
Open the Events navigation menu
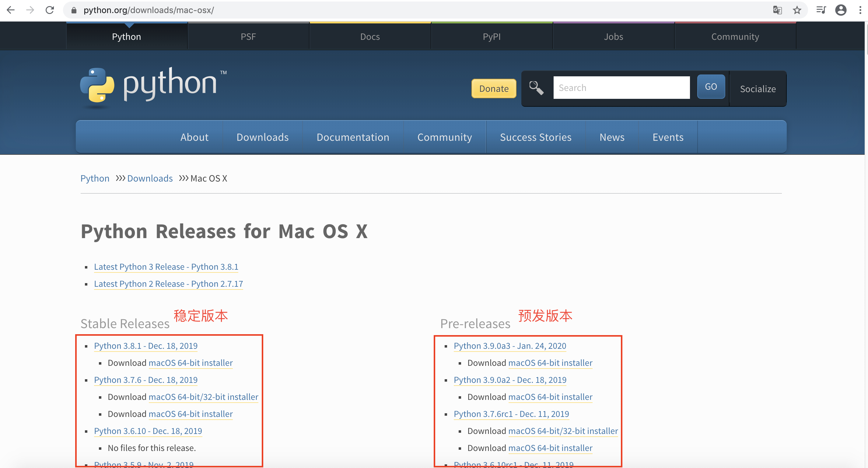click(668, 137)
